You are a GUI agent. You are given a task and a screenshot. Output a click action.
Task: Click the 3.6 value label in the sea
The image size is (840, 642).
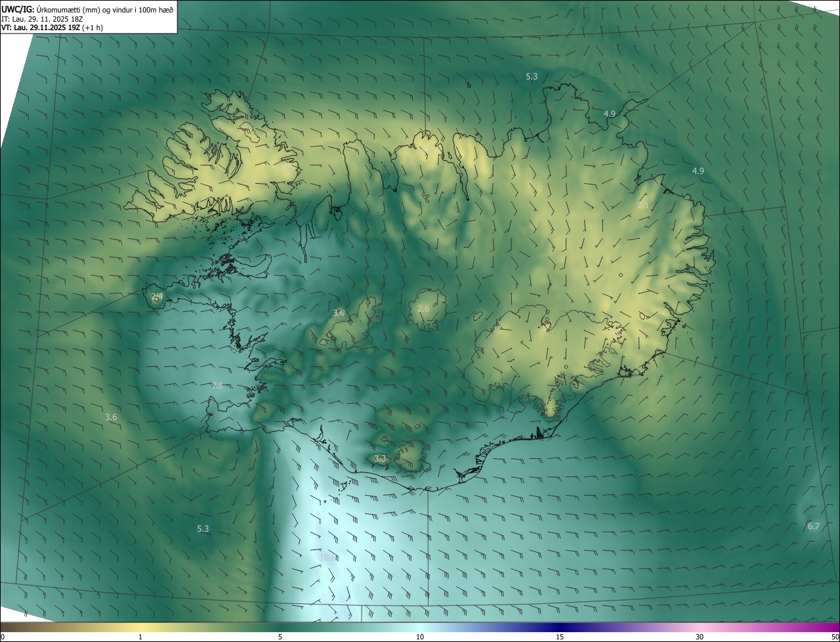111,417
